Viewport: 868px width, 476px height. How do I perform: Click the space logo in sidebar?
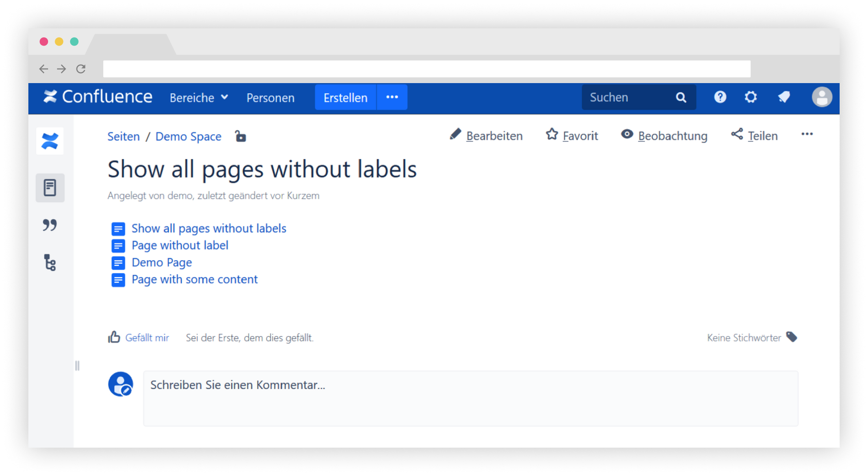point(50,141)
